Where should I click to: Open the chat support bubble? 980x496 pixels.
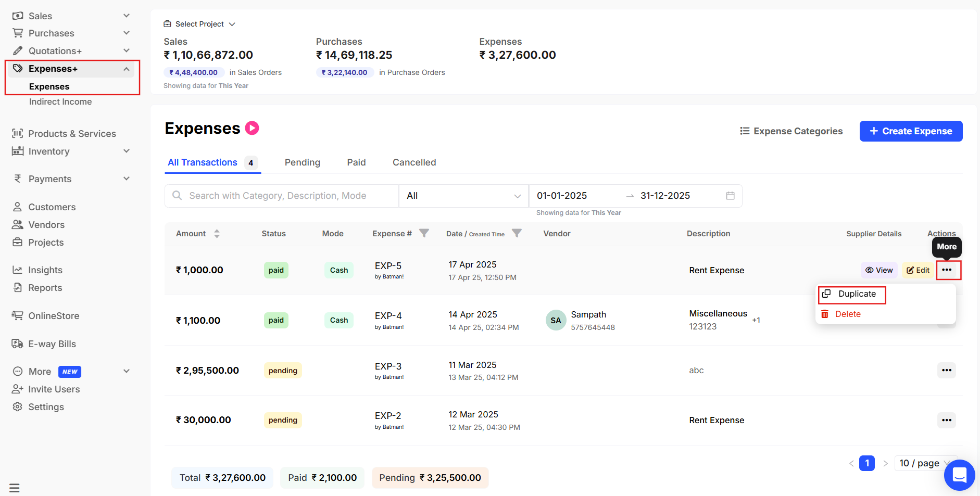pyautogui.click(x=959, y=475)
